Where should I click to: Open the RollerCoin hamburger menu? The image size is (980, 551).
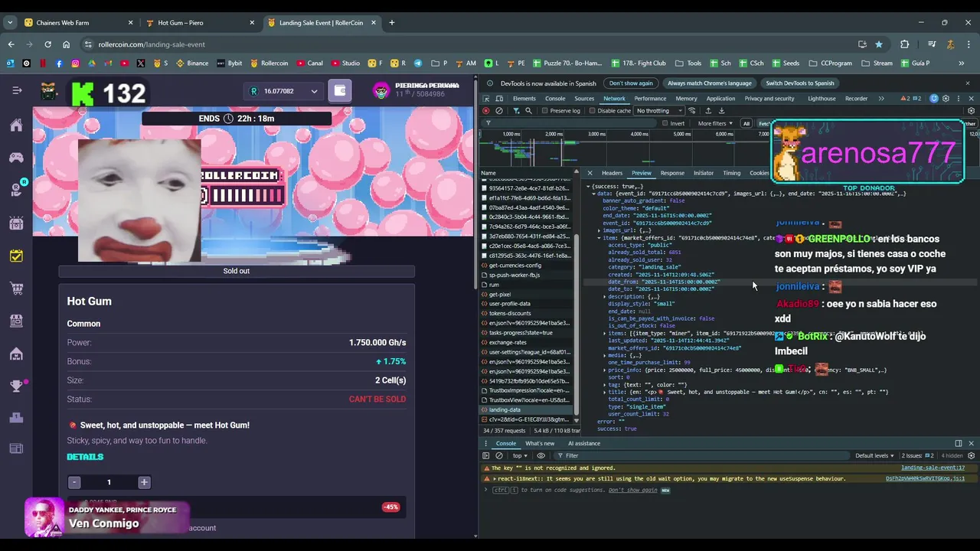click(x=17, y=90)
